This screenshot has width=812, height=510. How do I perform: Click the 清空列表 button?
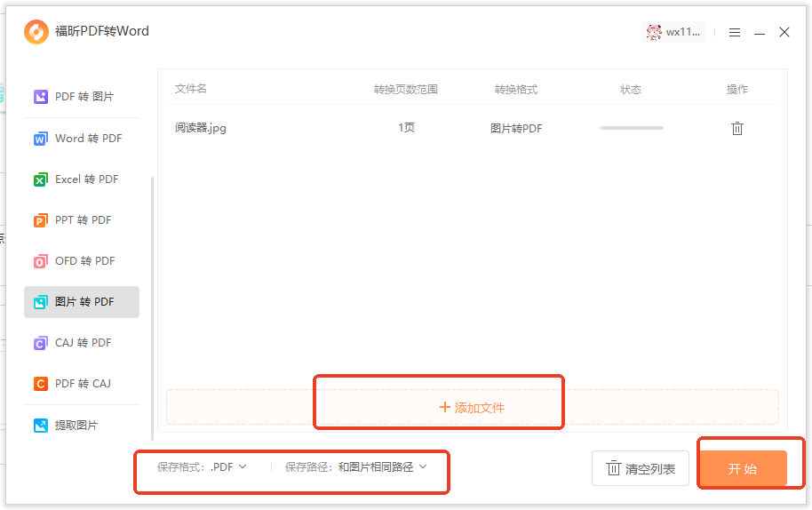point(641,468)
